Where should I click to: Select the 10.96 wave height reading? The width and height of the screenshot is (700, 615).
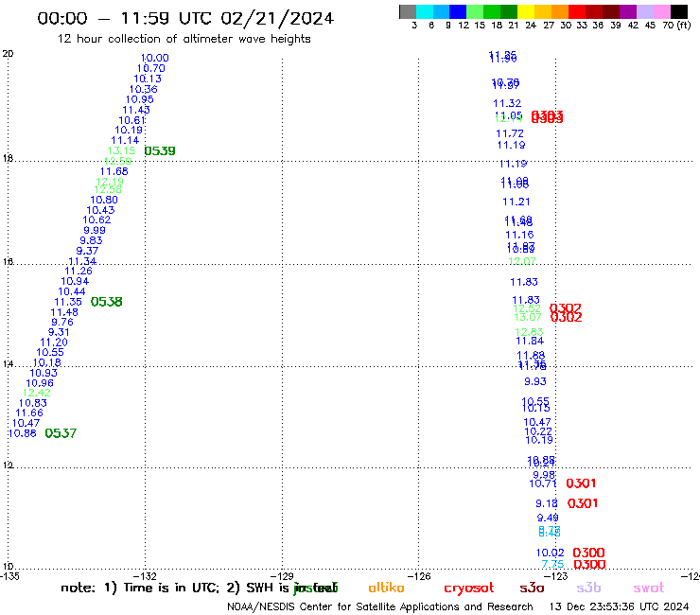point(40,383)
